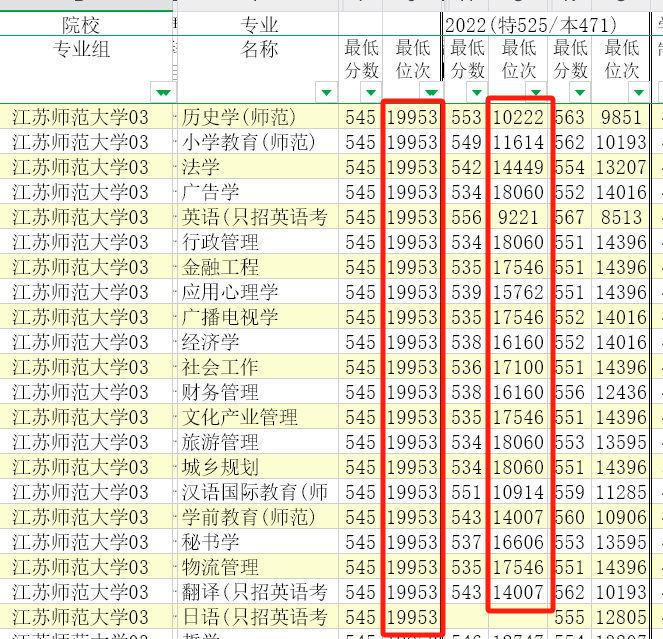Select rank cell 8513 in 英语 row

pos(621,217)
